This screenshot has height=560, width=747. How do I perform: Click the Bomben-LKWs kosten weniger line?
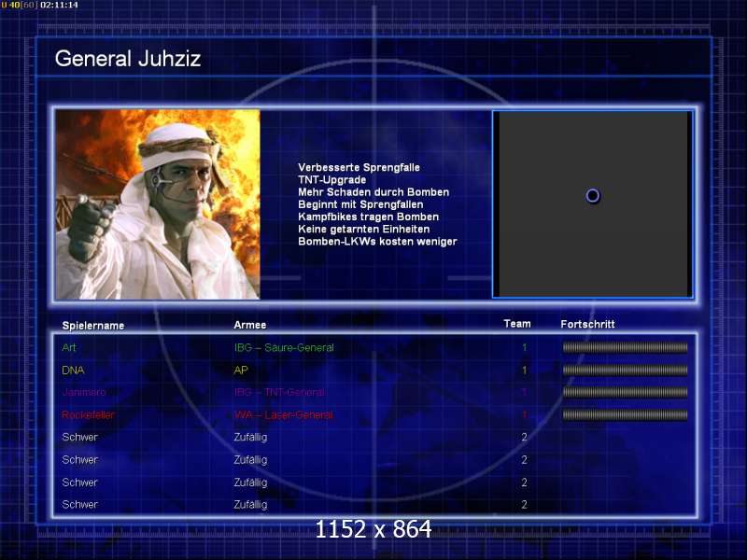(x=377, y=241)
